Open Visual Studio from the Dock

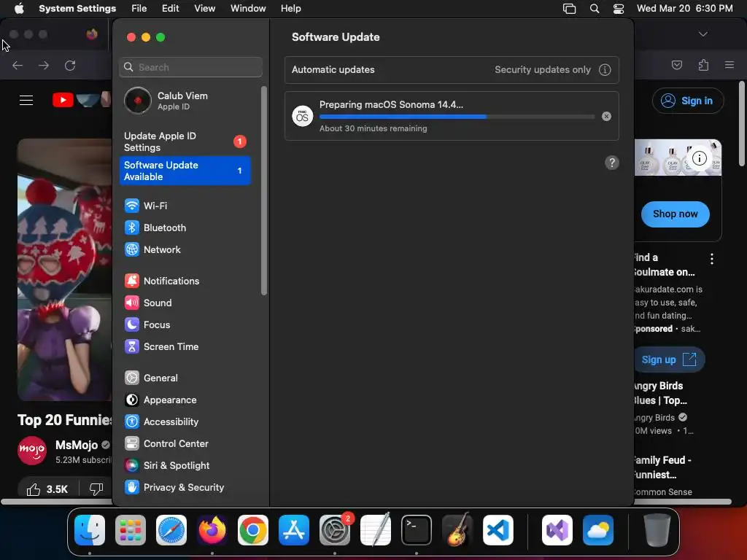click(557, 530)
